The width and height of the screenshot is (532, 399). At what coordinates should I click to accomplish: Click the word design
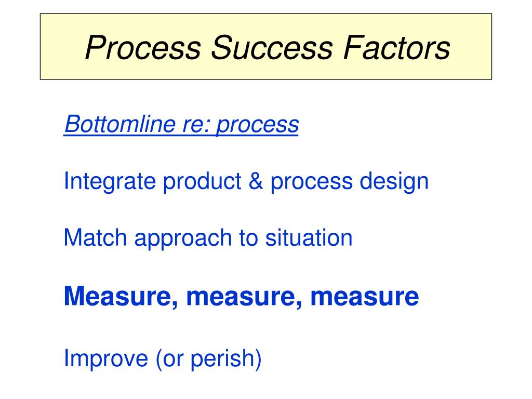394,181
